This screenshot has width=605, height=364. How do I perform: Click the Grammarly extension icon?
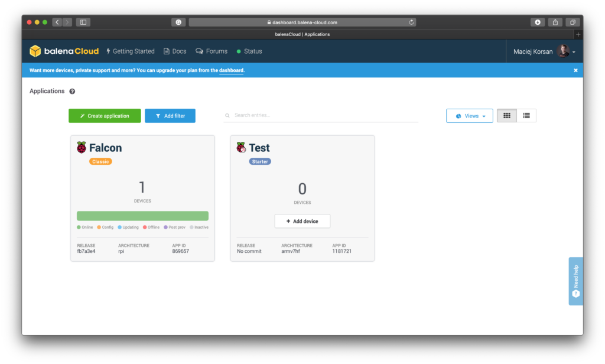178,22
